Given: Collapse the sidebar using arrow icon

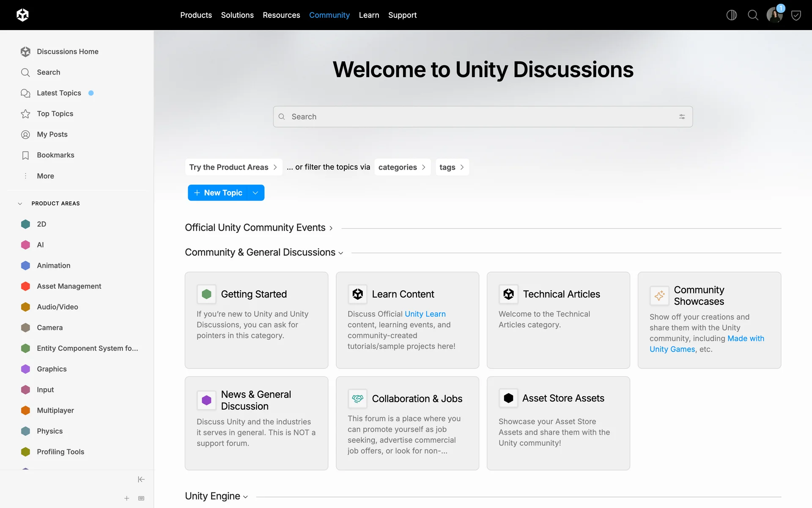Looking at the screenshot, I should coord(141,479).
